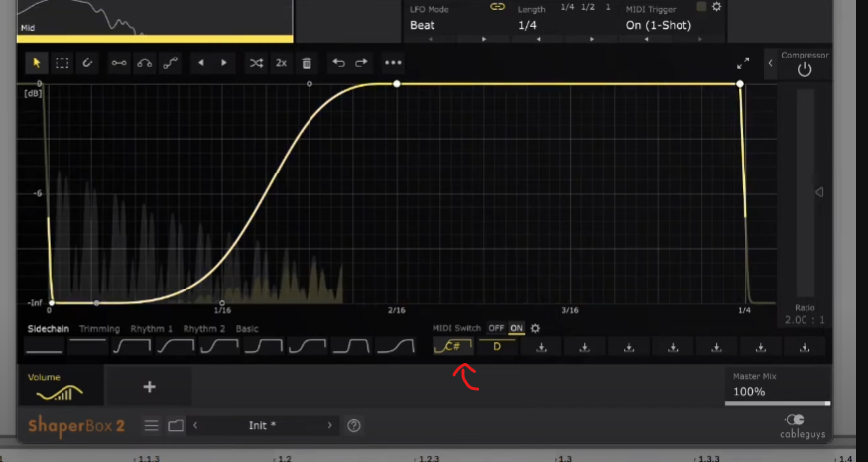Click the Mid band label
Screen dimensions: 868x462
coord(28,27)
